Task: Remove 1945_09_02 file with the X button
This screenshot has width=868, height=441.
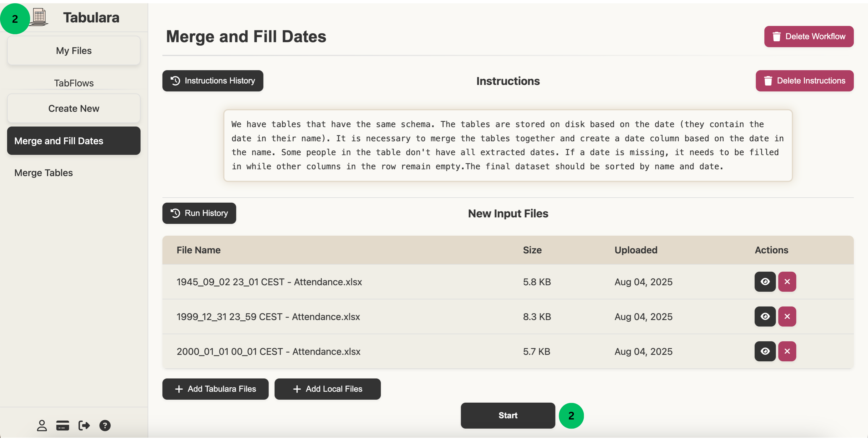Action: (787, 282)
